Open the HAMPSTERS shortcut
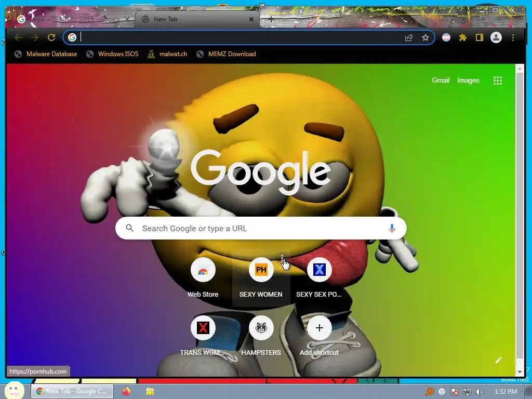This screenshot has height=399, width=532. coord(261,336)
